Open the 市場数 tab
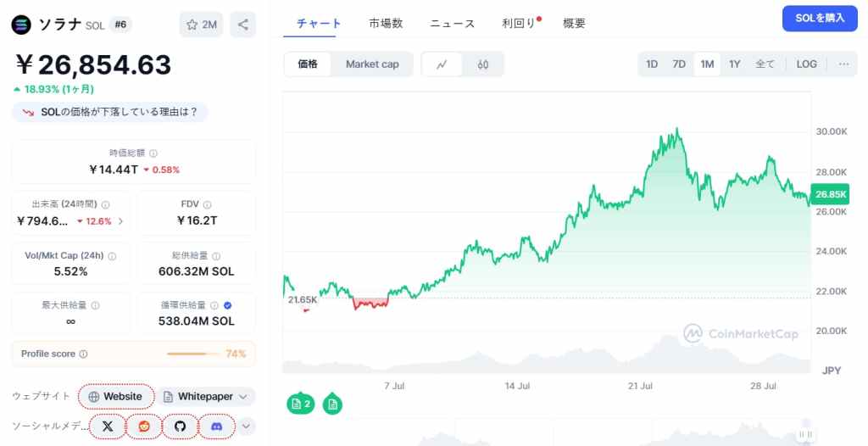Screen dimensions: 868x446 click(x=386, y=23)
